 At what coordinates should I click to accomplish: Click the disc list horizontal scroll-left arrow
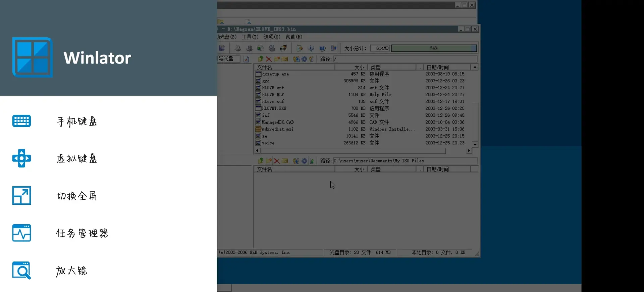point(257,151)
